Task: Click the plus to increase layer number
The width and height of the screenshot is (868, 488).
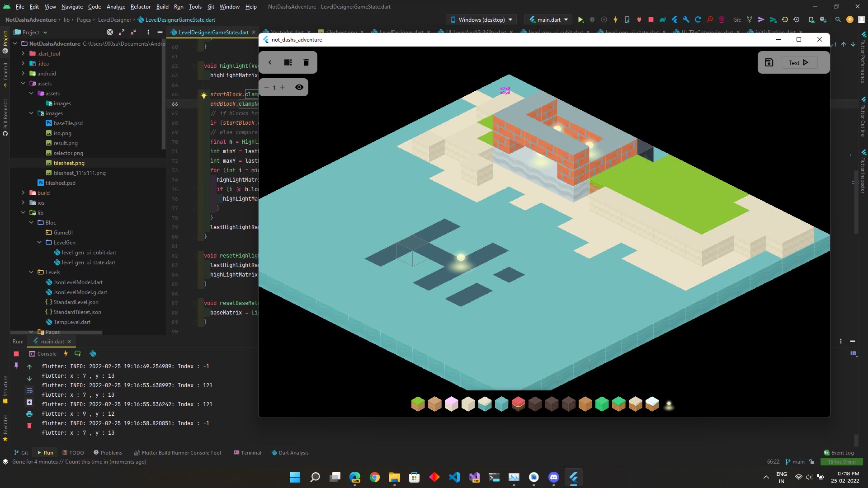Action: coord(283,87)
